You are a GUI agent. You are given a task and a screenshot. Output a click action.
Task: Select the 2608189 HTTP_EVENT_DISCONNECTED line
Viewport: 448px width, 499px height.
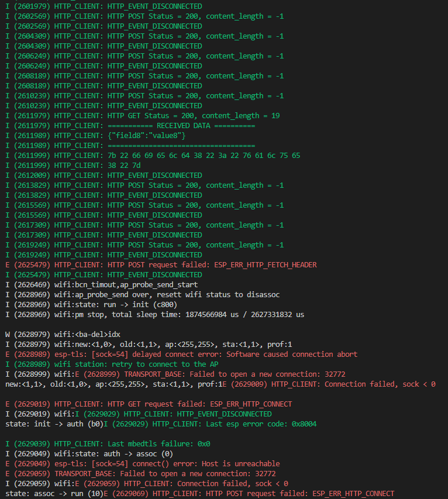tap(104, 85)
